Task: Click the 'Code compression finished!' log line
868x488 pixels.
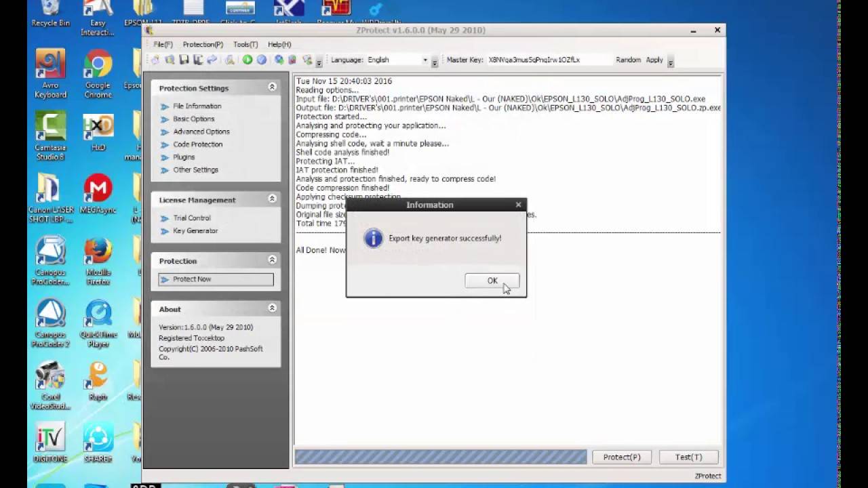Action: tap(342, 188)
